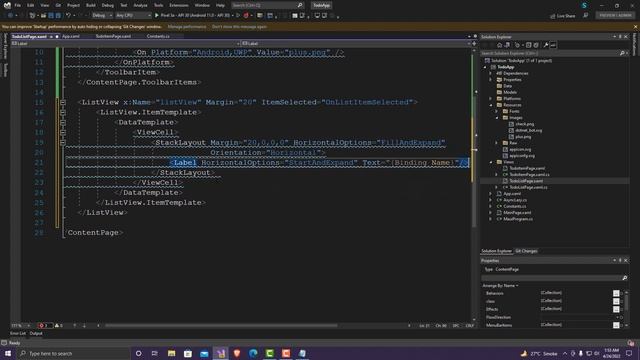Click the Preview button at top right
The width and height of the screenshot is (640, 360).
615,16
